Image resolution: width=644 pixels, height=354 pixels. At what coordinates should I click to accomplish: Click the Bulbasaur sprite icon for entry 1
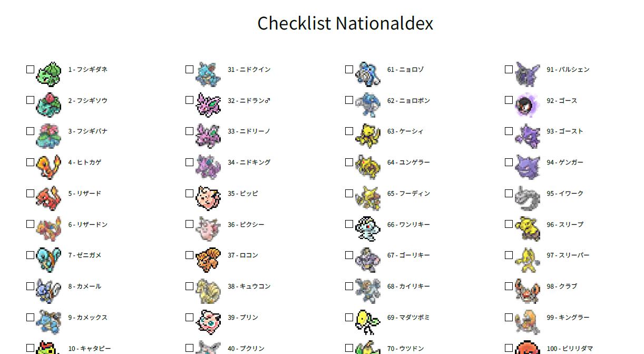[x=48, y=74]
